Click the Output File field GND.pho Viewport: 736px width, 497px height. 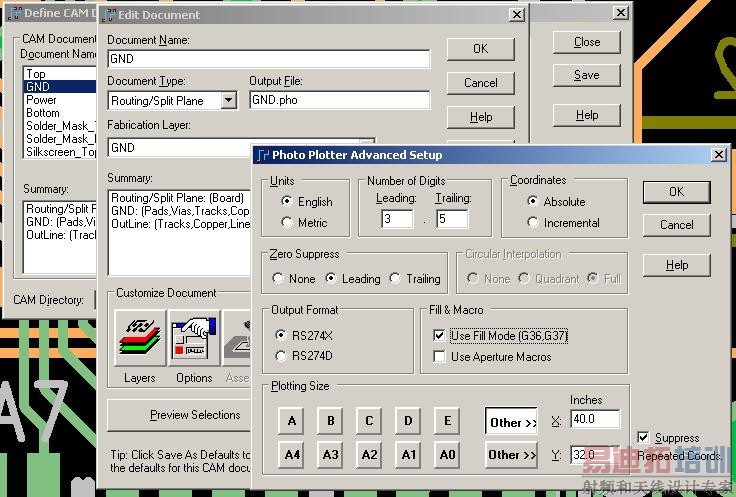pyautogui.click(x=339, y=100)
